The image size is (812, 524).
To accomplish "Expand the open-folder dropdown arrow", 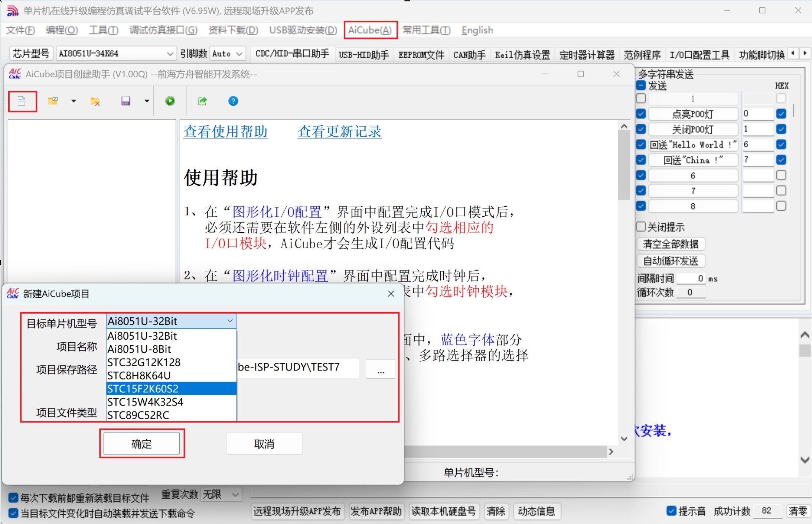I will point(74,101).
